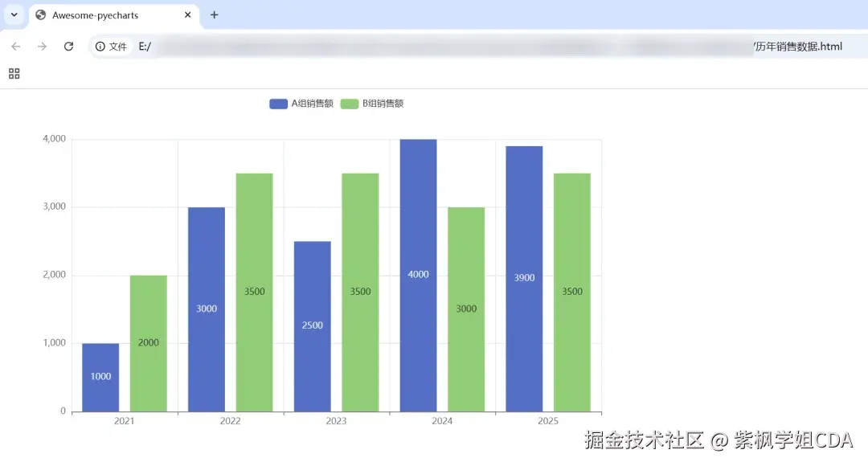
Task: Click the 2023 green bar labeled 3500
Action: click(x=360, y=292)
